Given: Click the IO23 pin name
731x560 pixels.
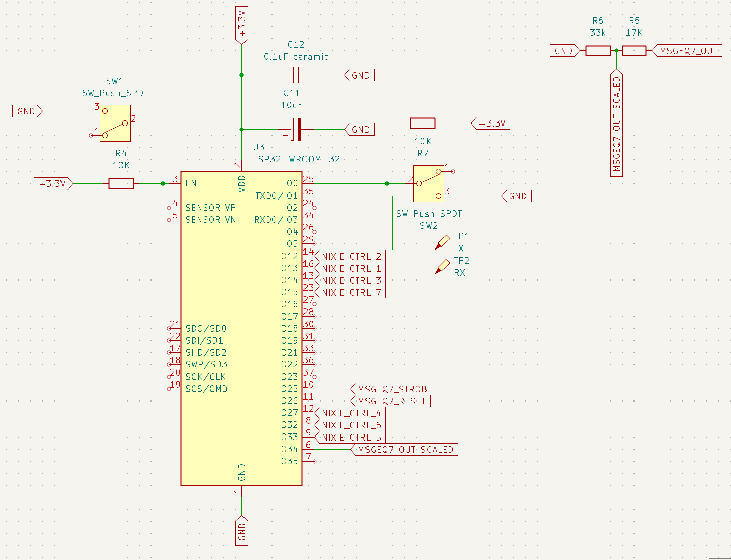Looking at the screenshot, I should (288, 377).
